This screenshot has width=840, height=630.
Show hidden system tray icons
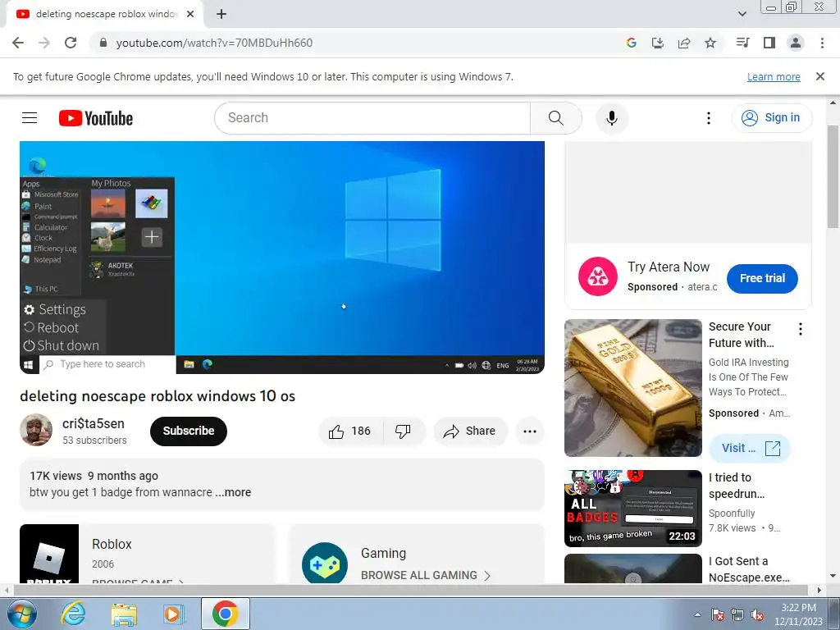click(697, 614)
